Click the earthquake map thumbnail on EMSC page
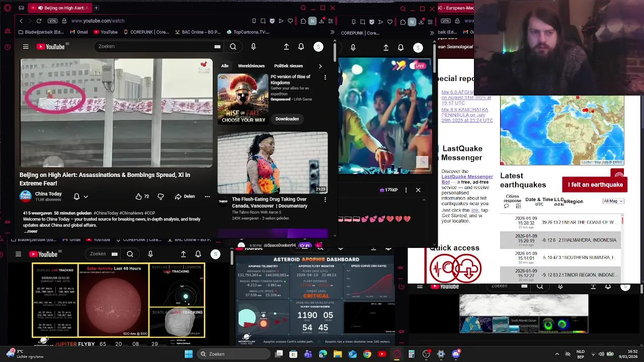644x362 pixels. (562, 130)
